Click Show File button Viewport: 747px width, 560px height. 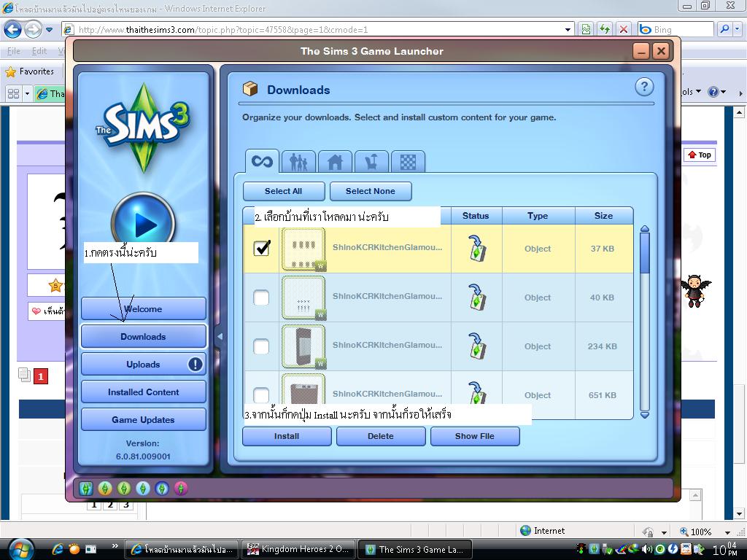point(474,436)
